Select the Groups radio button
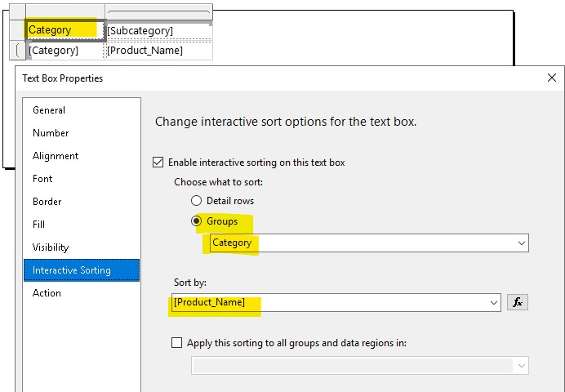 pos(196,221)
